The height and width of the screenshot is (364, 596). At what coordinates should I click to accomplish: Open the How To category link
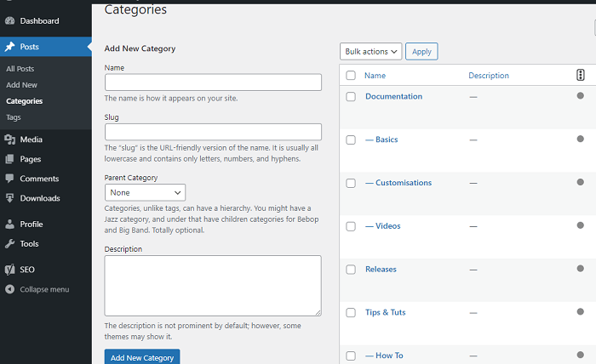[x=384, y=355]
